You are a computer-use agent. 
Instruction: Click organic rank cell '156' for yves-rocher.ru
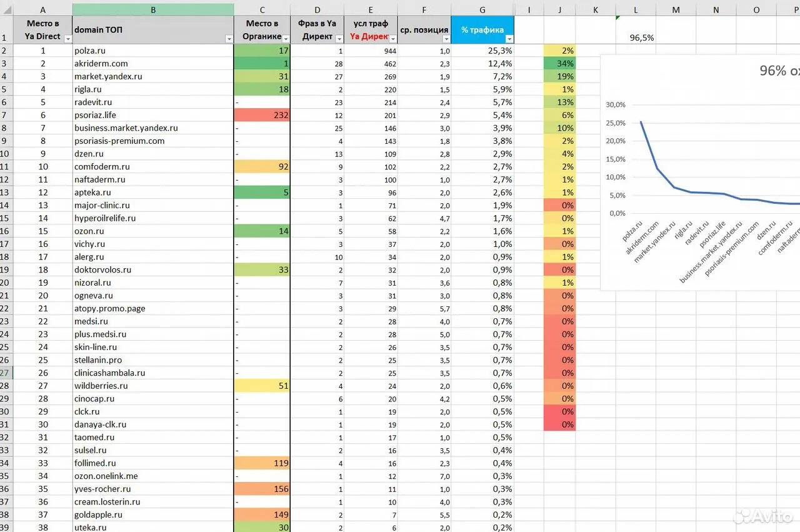(x=262, y=489)
